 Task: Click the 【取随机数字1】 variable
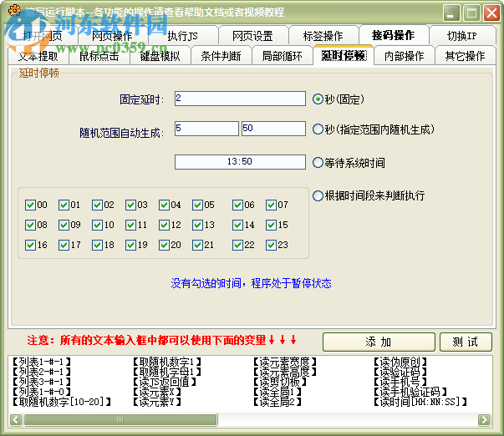point(167,362)
